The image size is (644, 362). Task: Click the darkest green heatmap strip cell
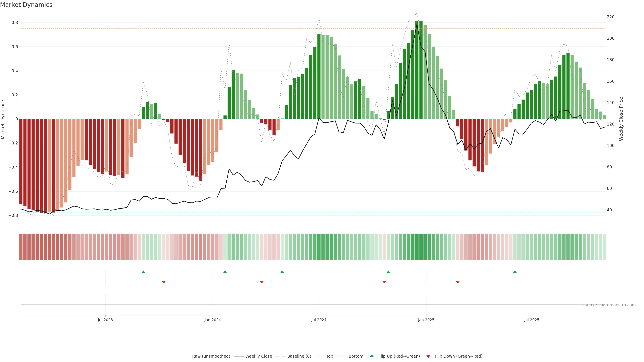pos(421,247)
